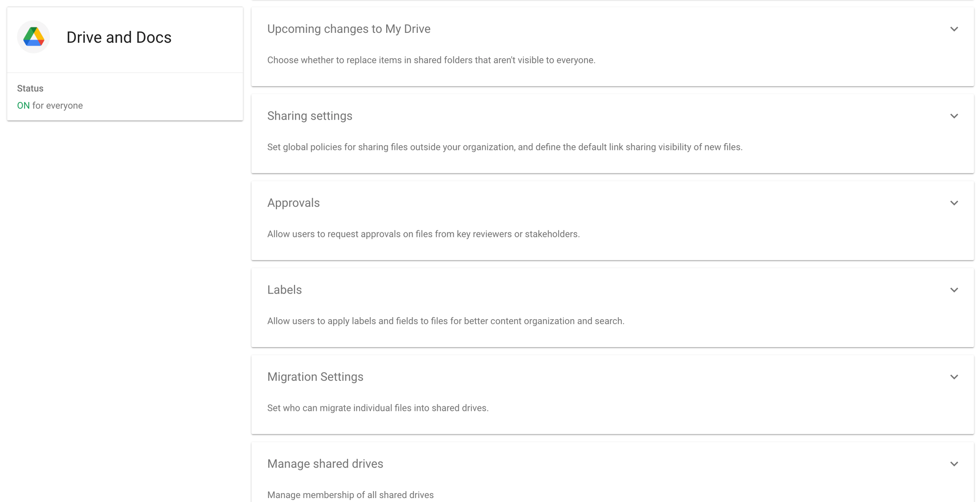This screenshot has width=980, height=502.
Task: Expand the Migration Settings chevron
Action: tap(954, 377)
